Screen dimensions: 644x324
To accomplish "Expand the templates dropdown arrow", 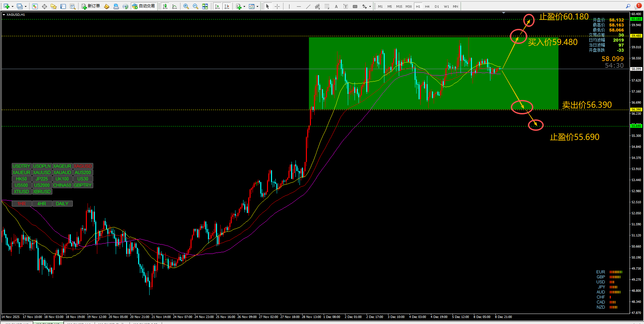I will pos(257,6).
